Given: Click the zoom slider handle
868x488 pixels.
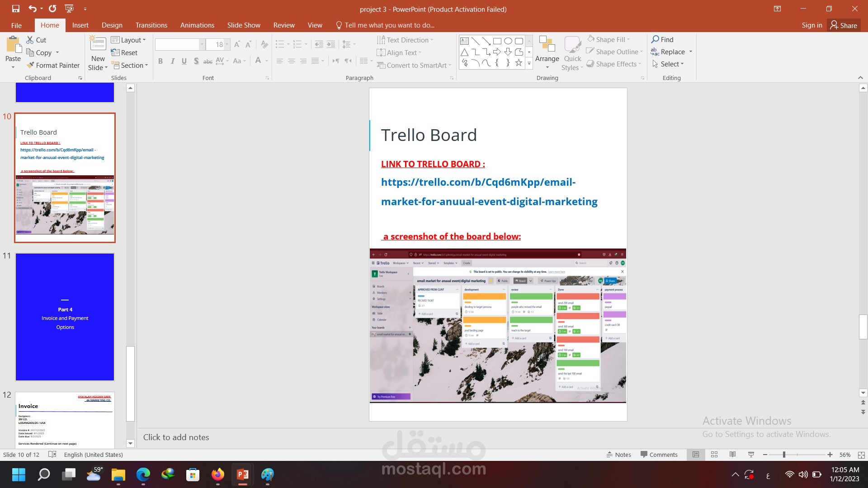Looking at the screenshot, I should 784,455.
